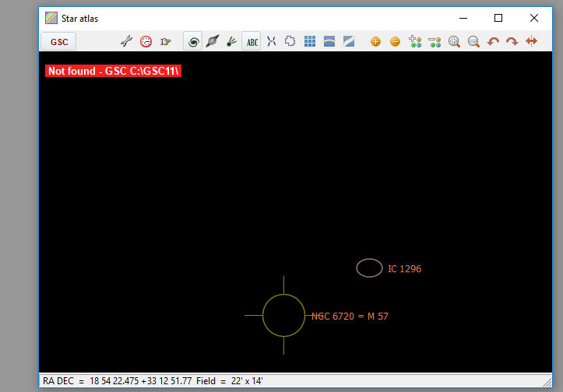
Task: Minimize the Star atlas window
Action: pyautogui.click(x=463, y=18)
